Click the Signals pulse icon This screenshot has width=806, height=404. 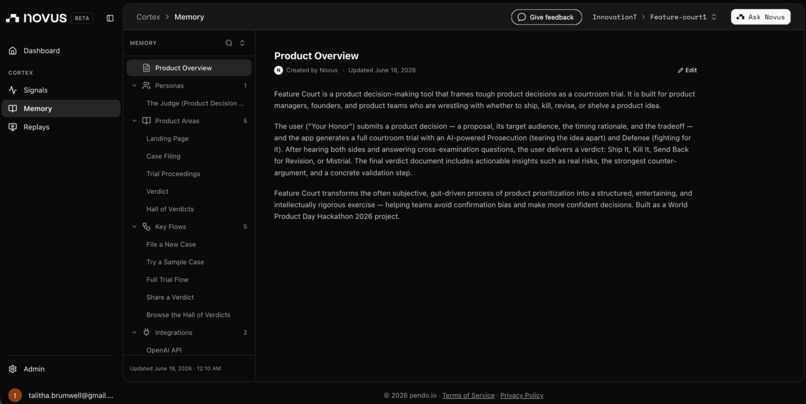coord(13,90)
